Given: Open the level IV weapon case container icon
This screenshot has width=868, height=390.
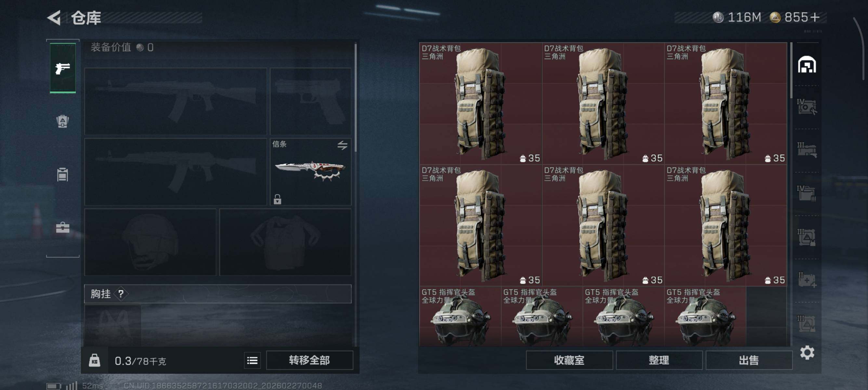Looking at the screenshot, I should (x=806, y=107).
